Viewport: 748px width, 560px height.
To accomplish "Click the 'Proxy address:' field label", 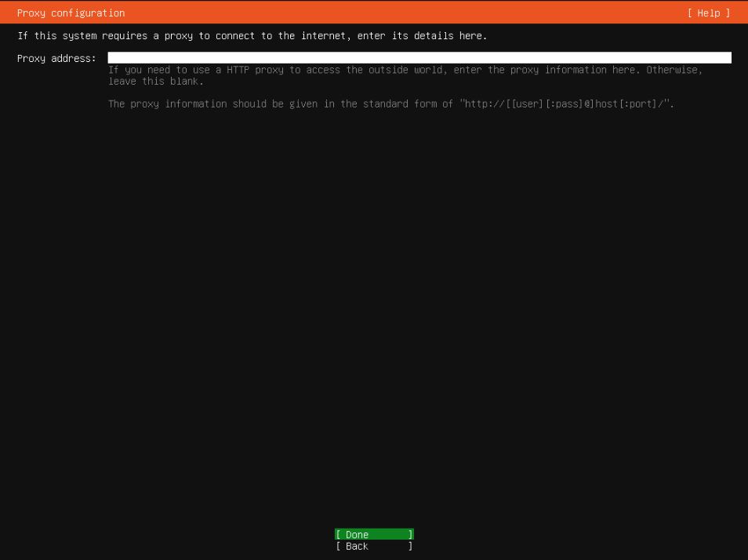I will click(56, 58).
